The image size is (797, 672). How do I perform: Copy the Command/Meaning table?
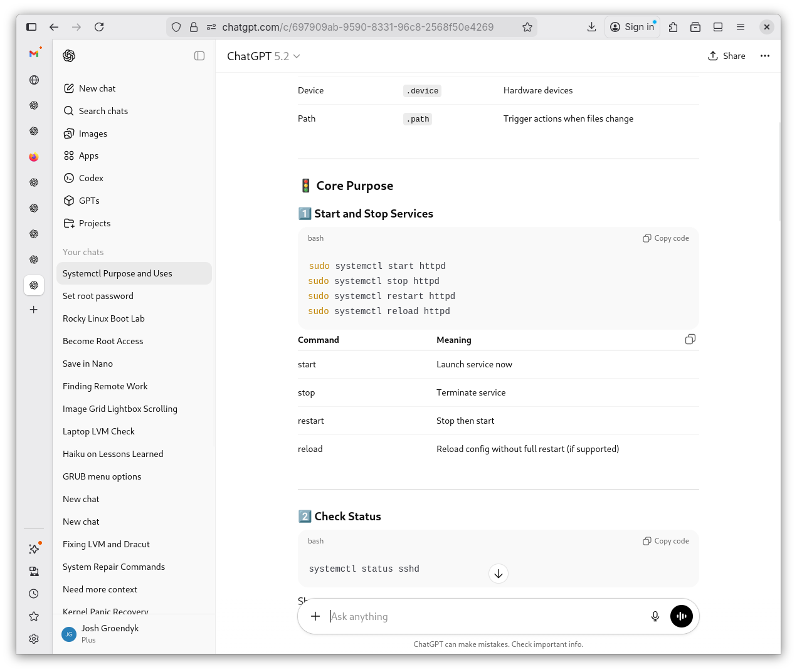point(690,339)
